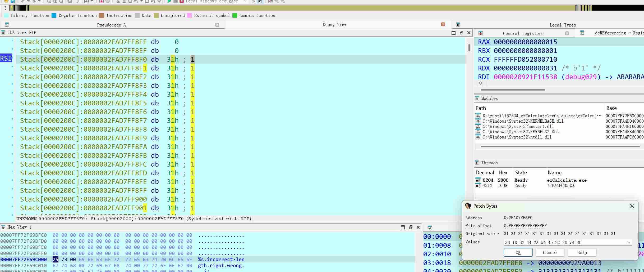This screenshot has width=644, height=272.
Task: Toggle breakpoint dot at address 2FAD7FF8FA
Action: [12, 145]
